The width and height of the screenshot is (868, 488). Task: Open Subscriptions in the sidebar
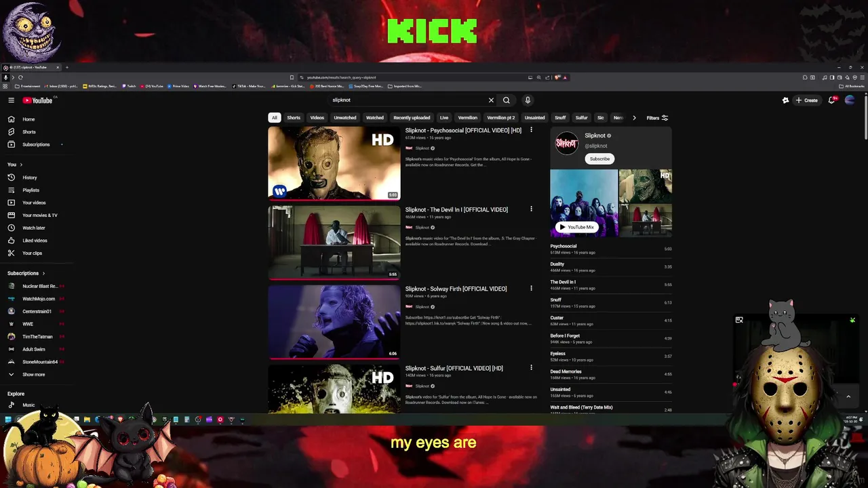35,144
